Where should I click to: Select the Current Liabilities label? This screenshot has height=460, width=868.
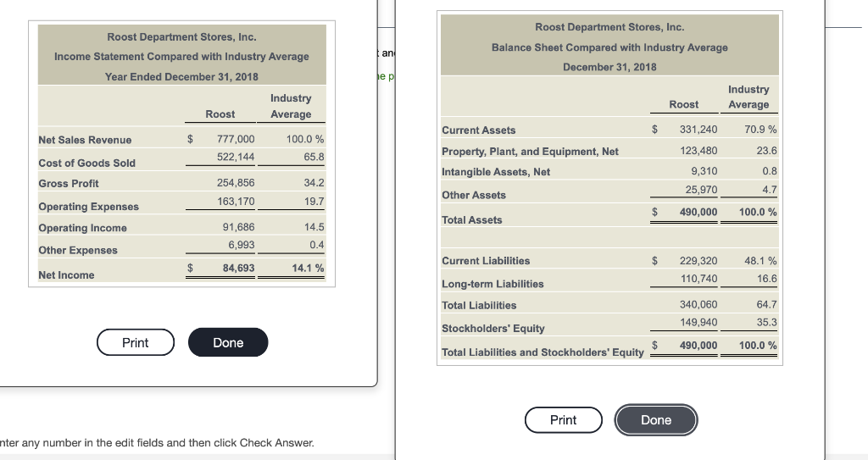[x=486, y=260]
